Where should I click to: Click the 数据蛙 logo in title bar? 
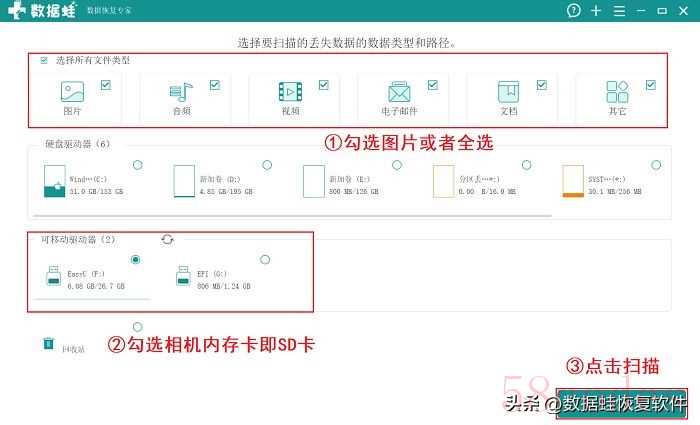tap(42, 10)
